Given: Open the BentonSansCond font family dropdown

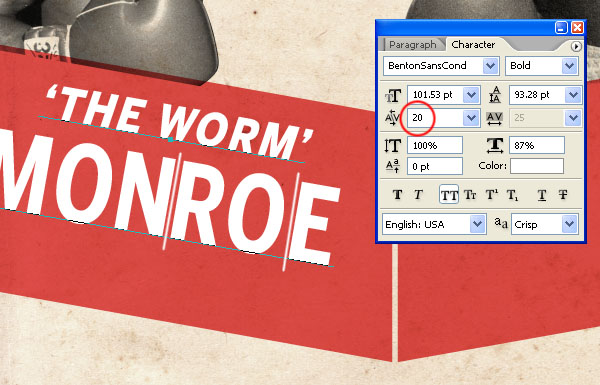Looking at the screenshot, I should pos(491,66).
